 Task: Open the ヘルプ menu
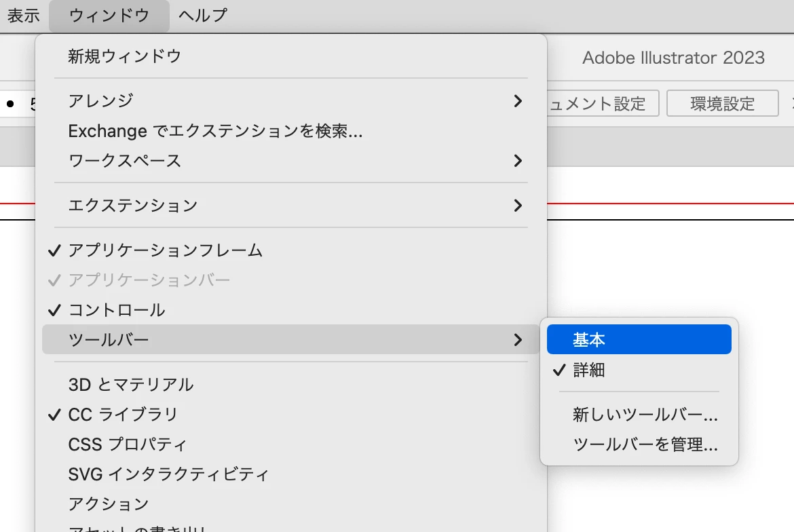202,15
